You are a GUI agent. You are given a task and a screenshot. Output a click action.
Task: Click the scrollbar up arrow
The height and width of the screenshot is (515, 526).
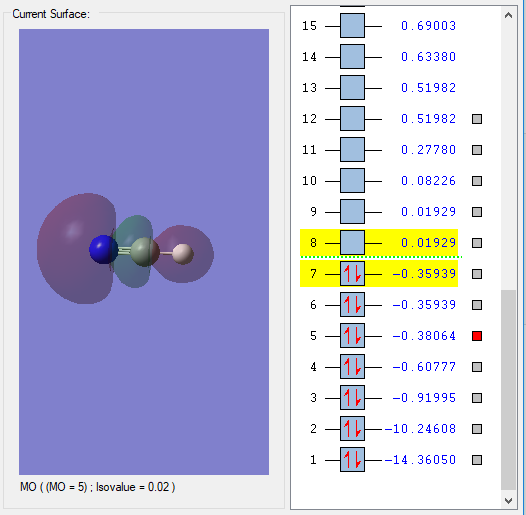tap(508, 15)
